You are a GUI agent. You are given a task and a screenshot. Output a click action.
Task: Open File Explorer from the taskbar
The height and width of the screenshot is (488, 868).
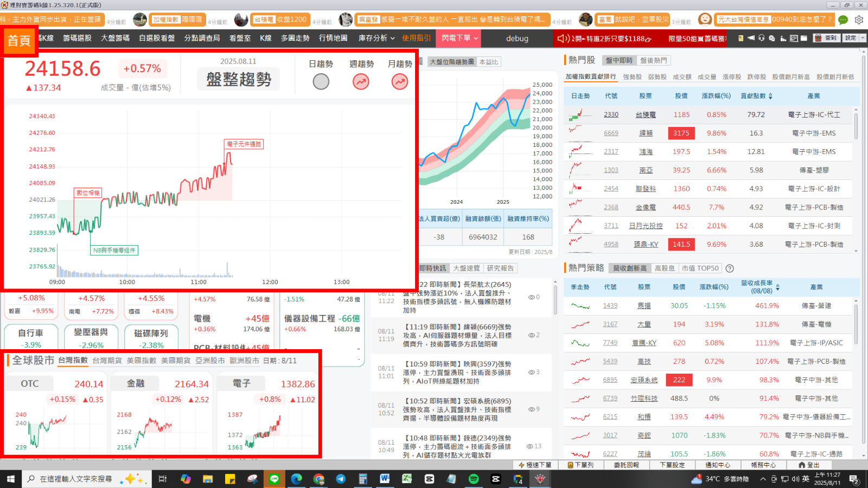pos(208,479)
